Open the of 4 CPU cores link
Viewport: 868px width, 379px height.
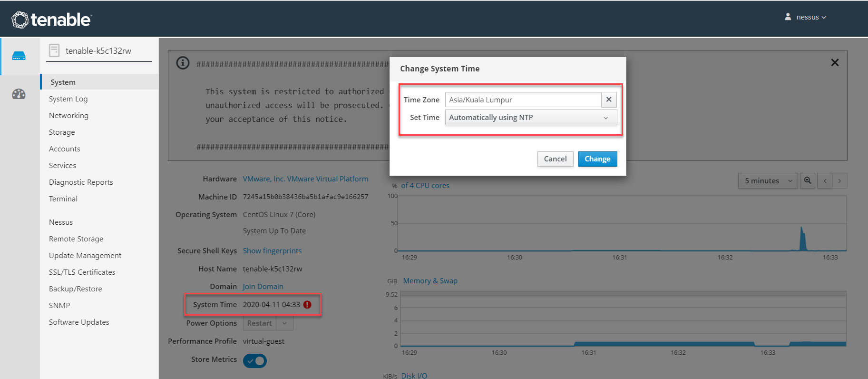pos(425,185)
